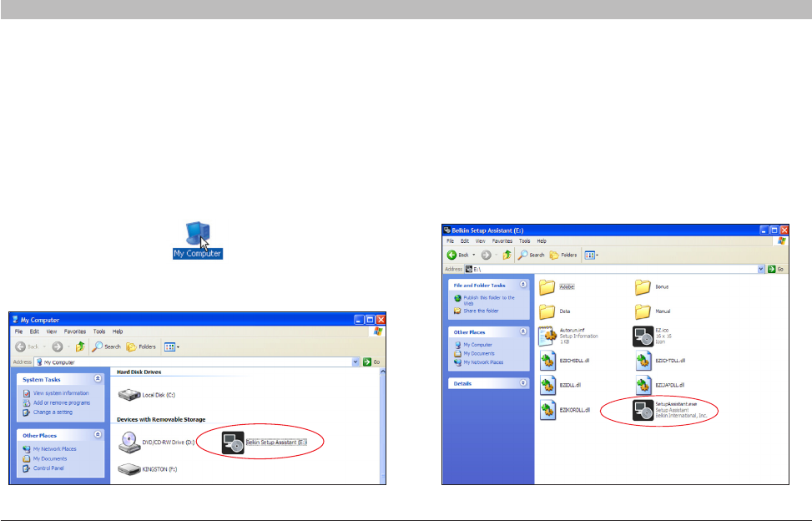The image size is (812, 521).
Task: Open Help menu in My Computer window
Action: (x=118, y=331)
